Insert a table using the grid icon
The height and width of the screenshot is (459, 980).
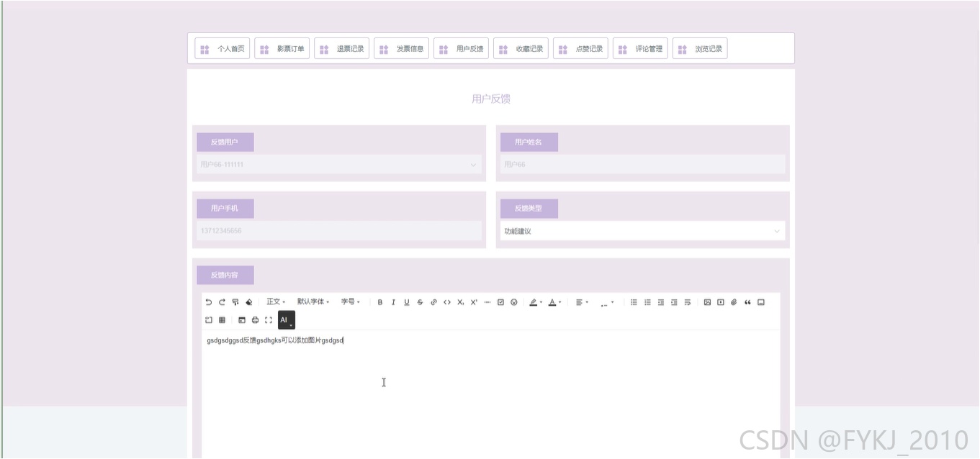[x=222, y=320]
